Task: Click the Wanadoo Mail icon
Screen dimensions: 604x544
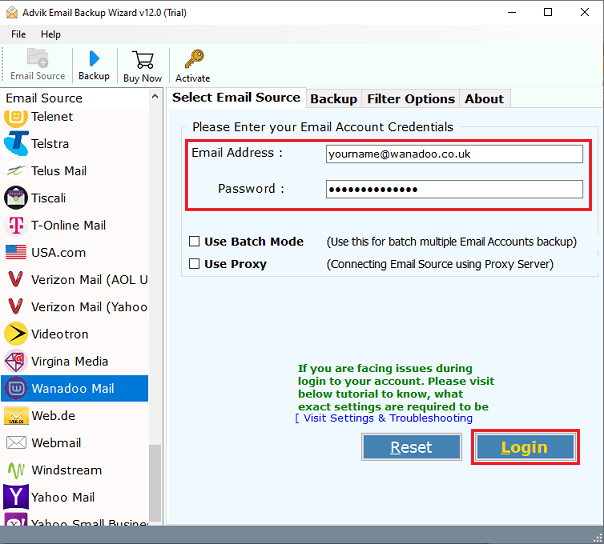Action: point(16,388)
